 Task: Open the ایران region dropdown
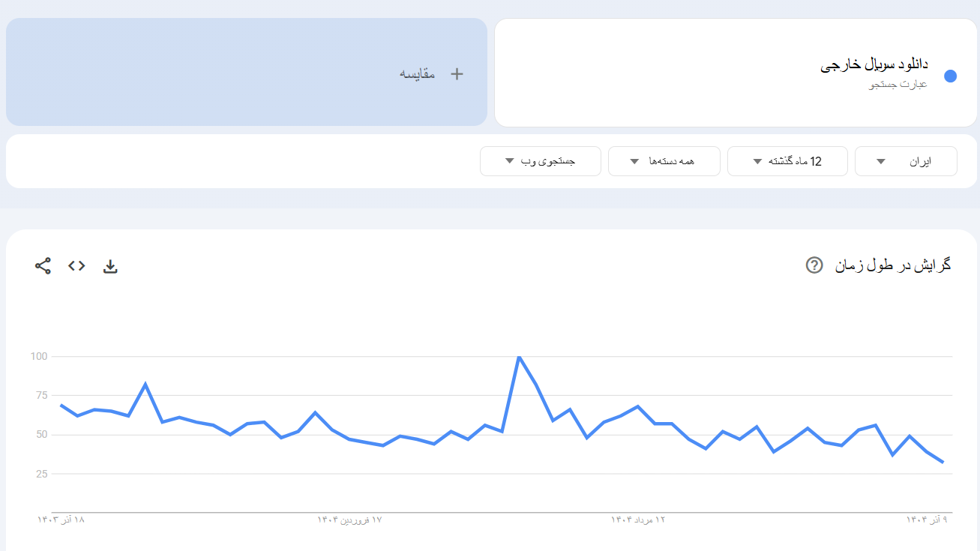coord(906,161)
